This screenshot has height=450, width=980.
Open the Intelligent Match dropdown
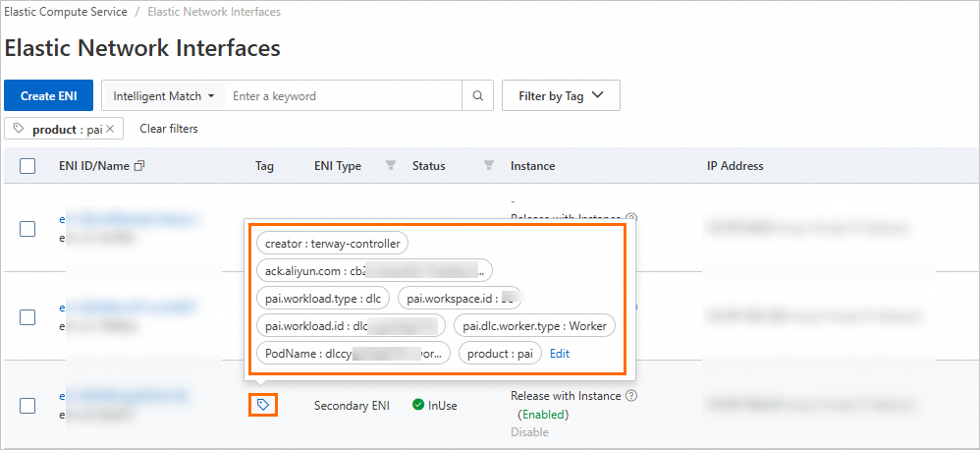[163, 95]
